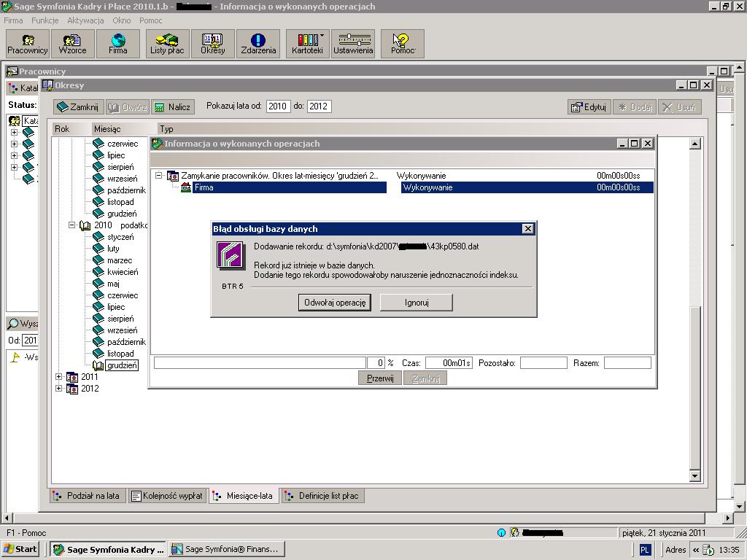Close the Błąd obsługi bazy danych dialog
The height and width of the screenshot is (560, 747).
coord(528,229)
